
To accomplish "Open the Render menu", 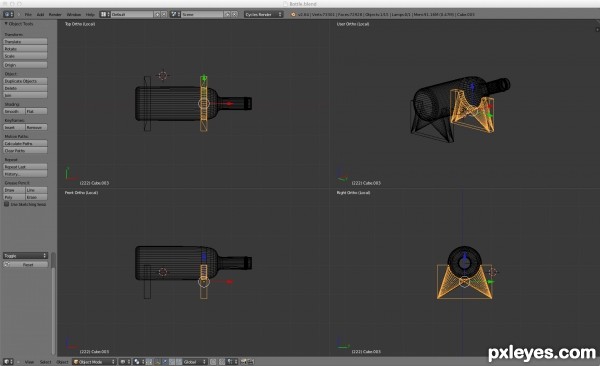I will click(x=55, y=15).
